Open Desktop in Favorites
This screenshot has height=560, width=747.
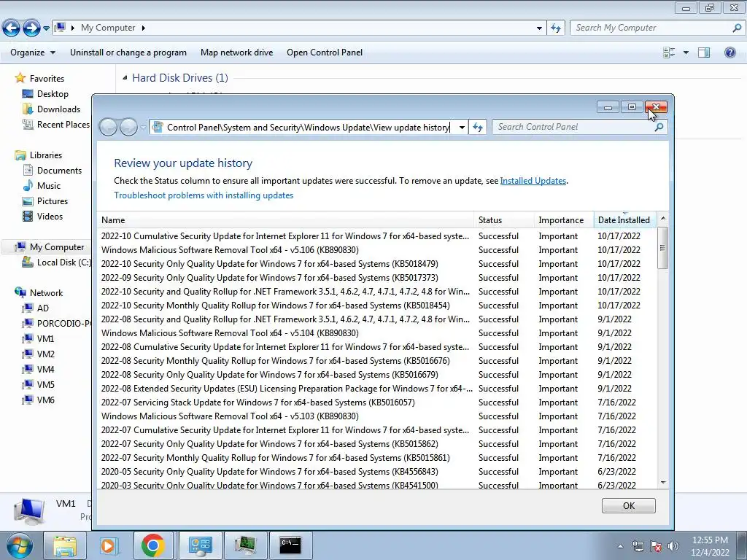tap(53, 94)
